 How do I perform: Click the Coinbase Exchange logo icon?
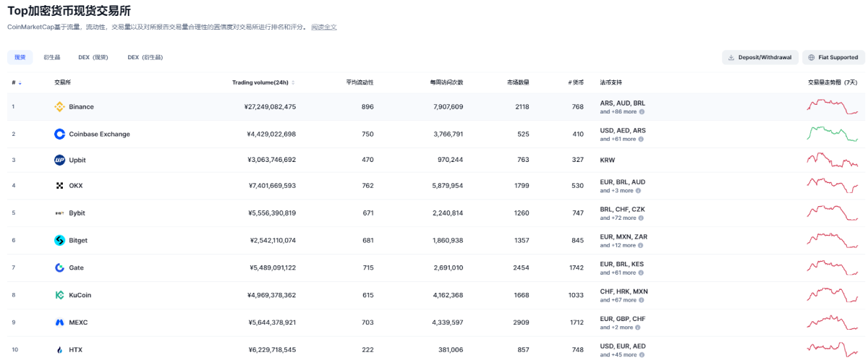pyautogui.click(x=60, y=134)
